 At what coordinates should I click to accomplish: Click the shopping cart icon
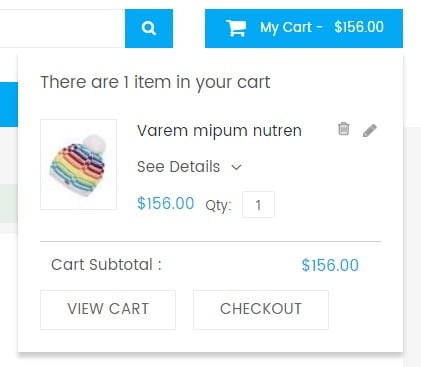click(x=236, y=28)
